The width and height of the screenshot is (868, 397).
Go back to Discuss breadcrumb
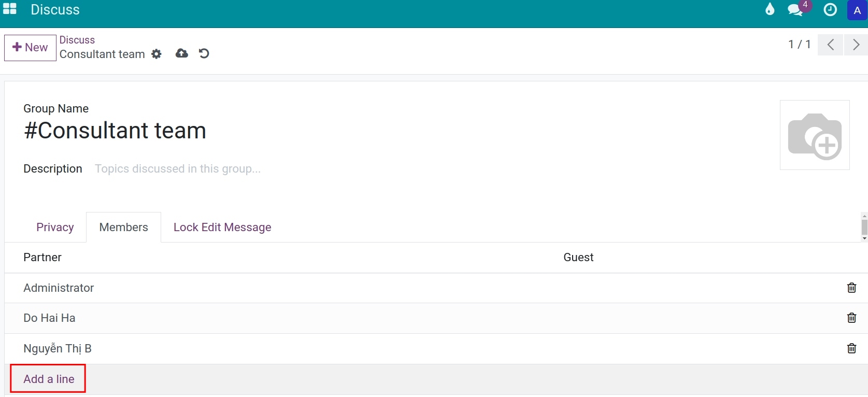pyautogui.click(x=77, y=40)
